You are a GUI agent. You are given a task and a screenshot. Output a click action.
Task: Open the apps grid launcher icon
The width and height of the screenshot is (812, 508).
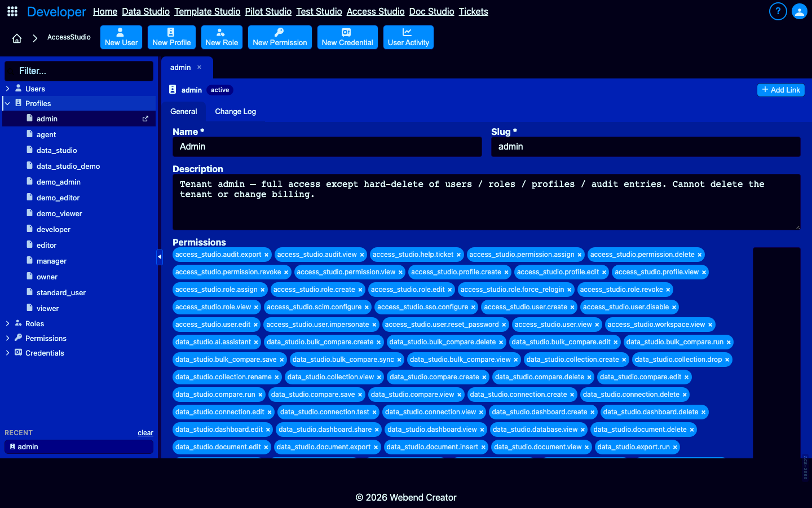tap(12, 11)
